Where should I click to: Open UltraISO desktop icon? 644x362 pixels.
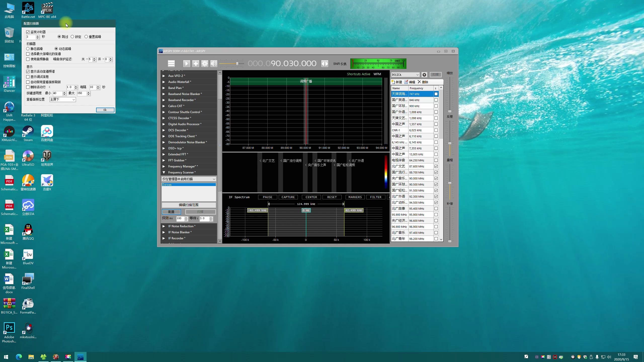click(x=28, y=158)
